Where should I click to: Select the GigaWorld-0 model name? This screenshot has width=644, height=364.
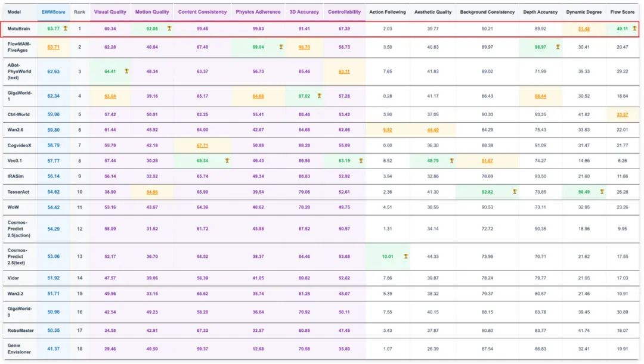19,312
